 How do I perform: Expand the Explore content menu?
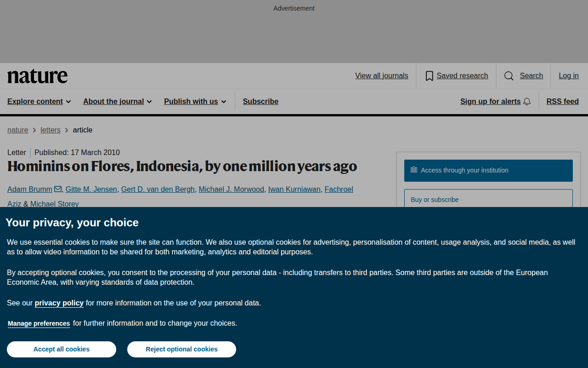39,102
